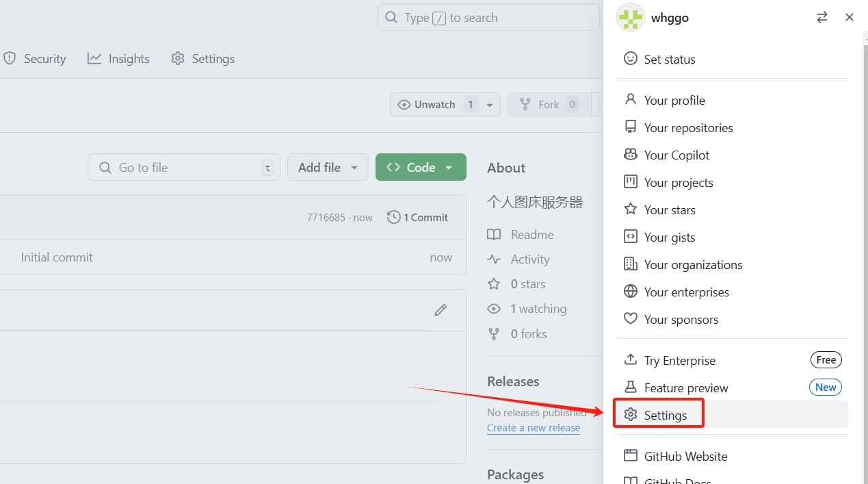Screen dimensions: 868x484
Task: Click the pencil edit README icon
Action: 440,310
